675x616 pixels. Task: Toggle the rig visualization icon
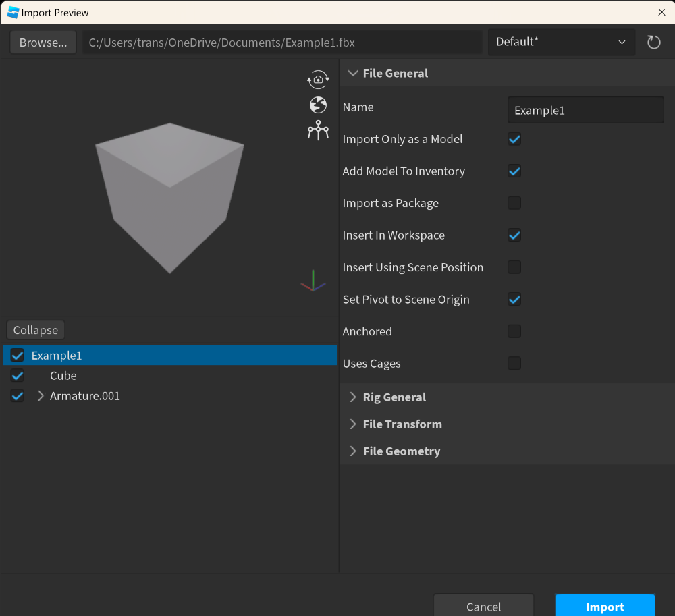[x=318, y=130]
